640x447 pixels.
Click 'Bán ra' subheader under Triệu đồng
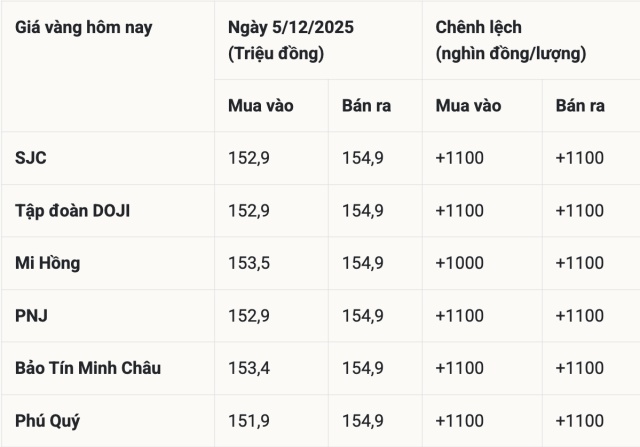click(365, 106)
